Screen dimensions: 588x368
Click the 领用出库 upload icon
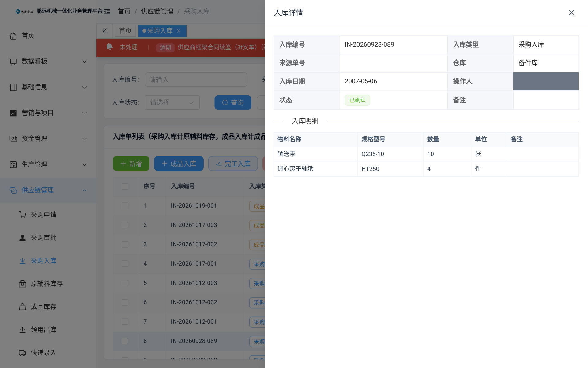(22, 330)
